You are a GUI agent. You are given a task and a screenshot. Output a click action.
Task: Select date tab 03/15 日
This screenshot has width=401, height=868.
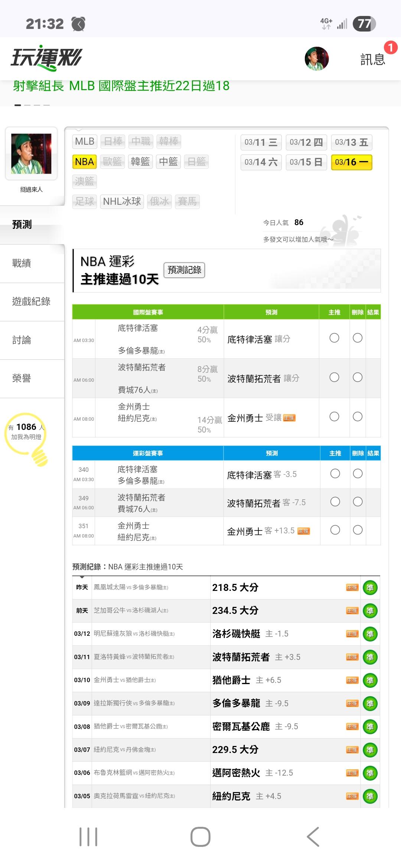point(306,162)
